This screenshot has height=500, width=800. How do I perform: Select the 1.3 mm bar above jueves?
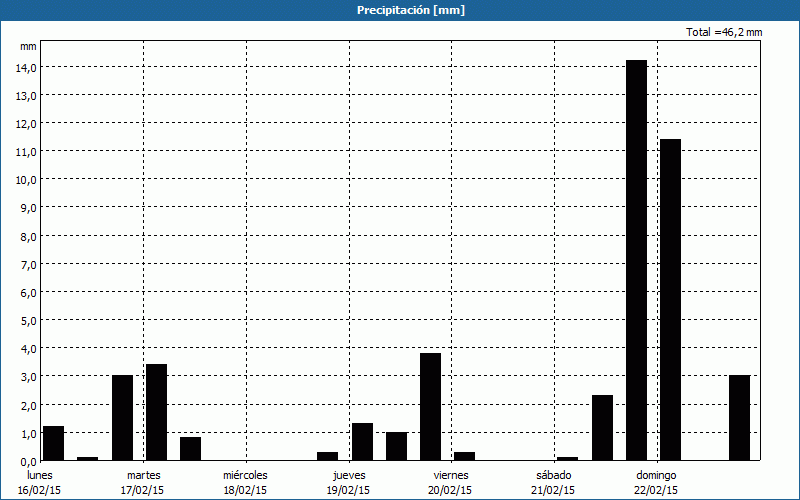coord(362,441)
